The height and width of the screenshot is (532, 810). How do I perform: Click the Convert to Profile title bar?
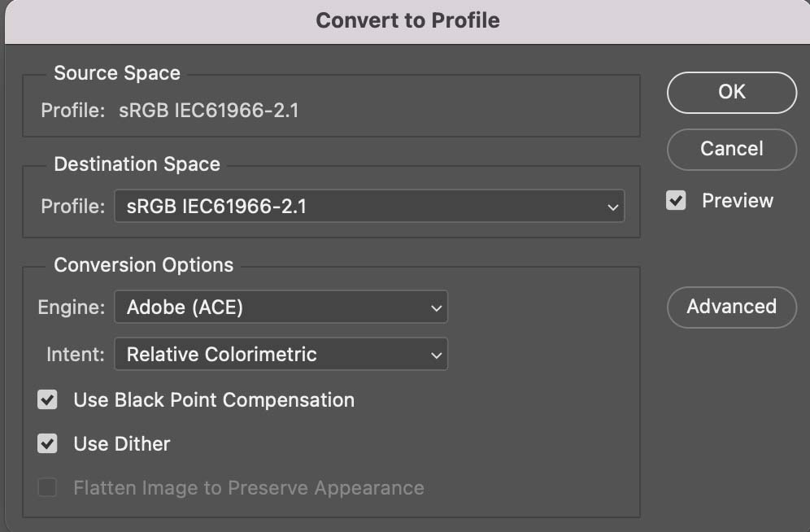(407, 20)
